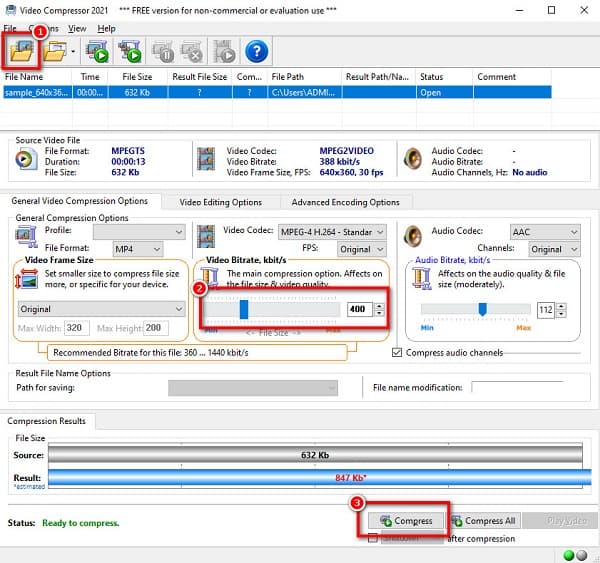Click the 632 Kb cell in the file list

pos(137,93)
